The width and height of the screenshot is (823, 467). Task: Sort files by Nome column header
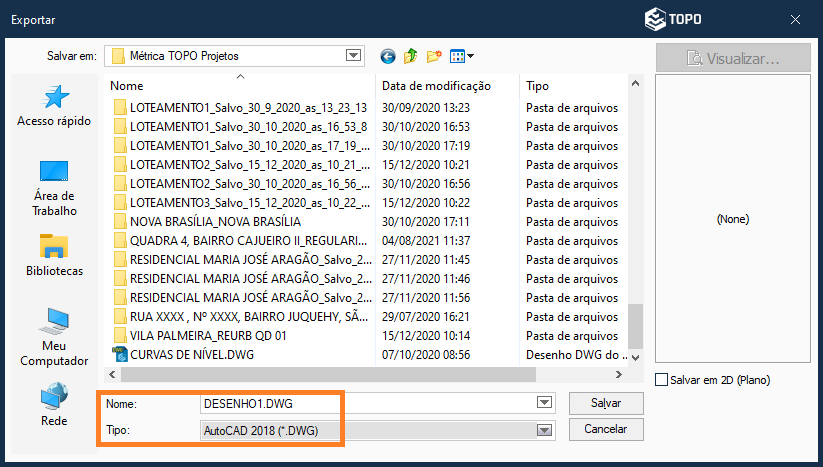tap(240, 86)
